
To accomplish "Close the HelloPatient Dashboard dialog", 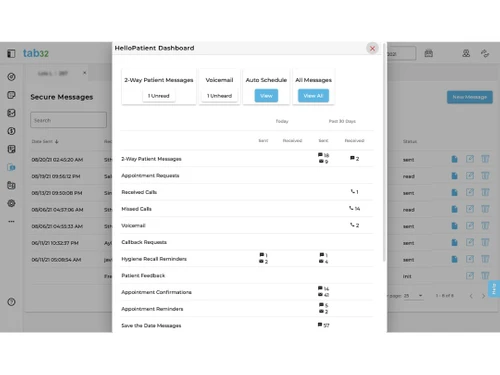I will click(372, 48).
